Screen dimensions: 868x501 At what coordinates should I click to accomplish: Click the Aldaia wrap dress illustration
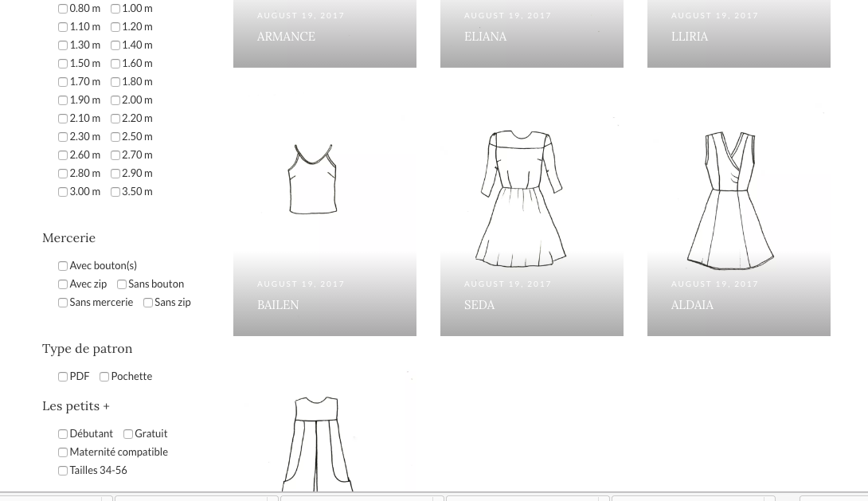(x=730, y=199)
